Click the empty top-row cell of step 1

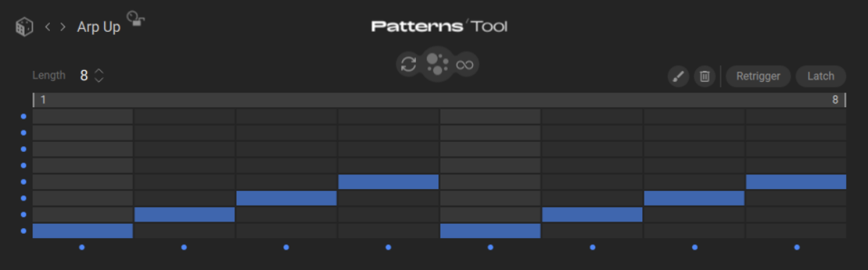[x=82, y=117]
